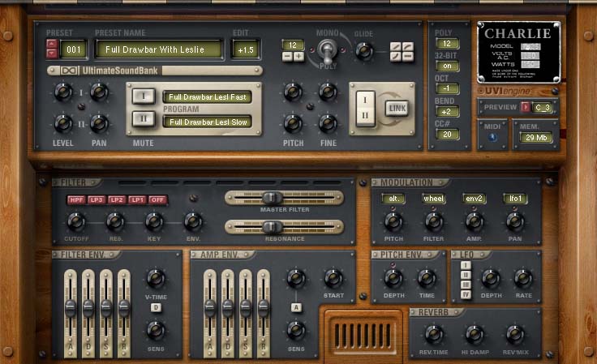Toggle the LINK button
Viewport: 597px width, 364px height.
(397, 109)
